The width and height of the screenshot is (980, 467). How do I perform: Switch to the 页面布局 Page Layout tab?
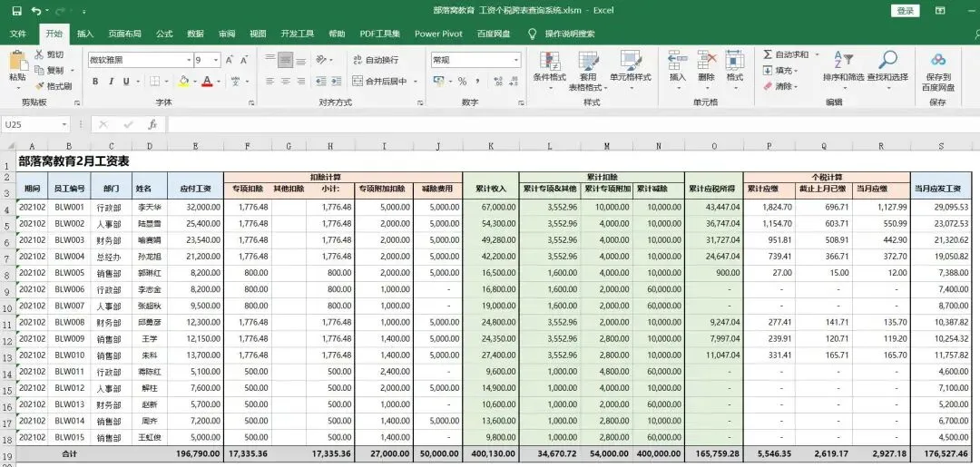124,34
